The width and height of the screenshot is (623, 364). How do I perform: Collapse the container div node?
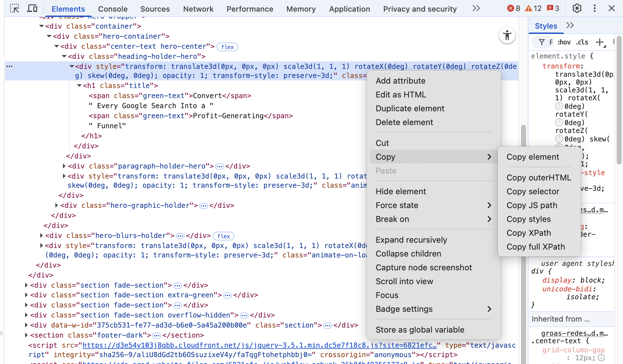coord(42,26)
